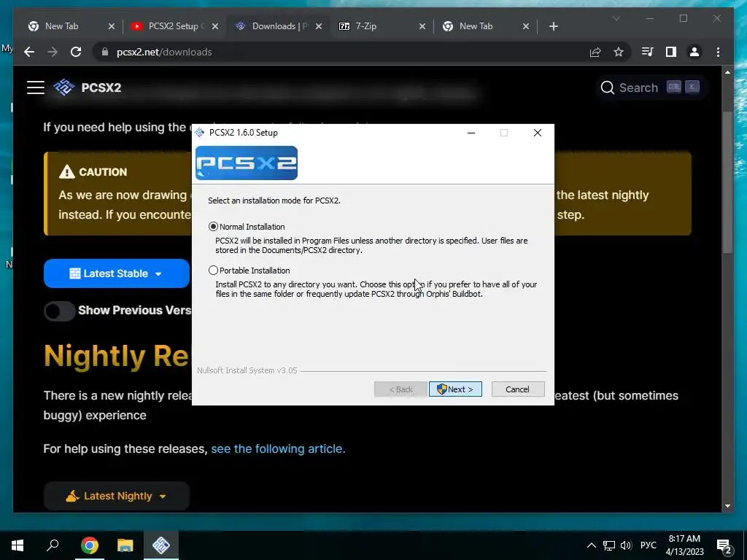Select Normal Installation radio button

(x=214, y=227)
